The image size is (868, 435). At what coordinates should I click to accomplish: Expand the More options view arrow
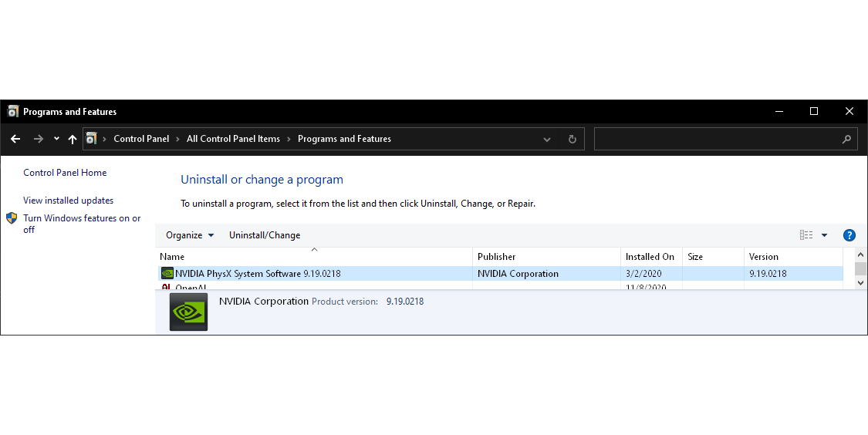point(824,235)
